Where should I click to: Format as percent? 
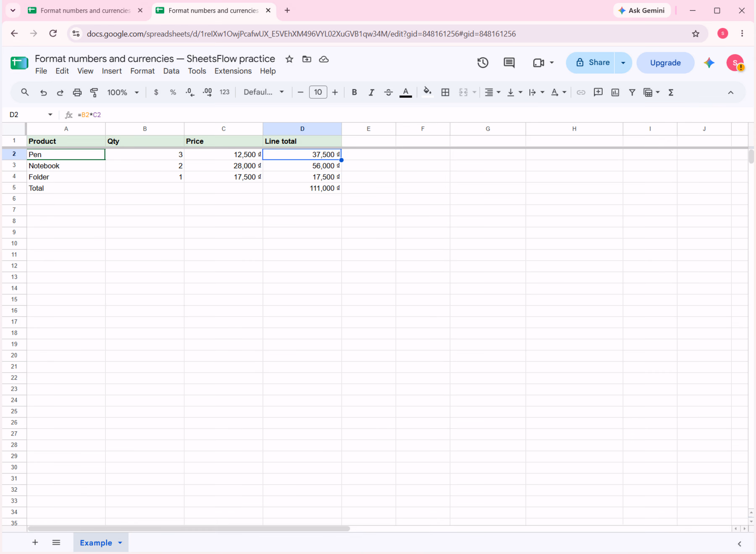[173, 92]
